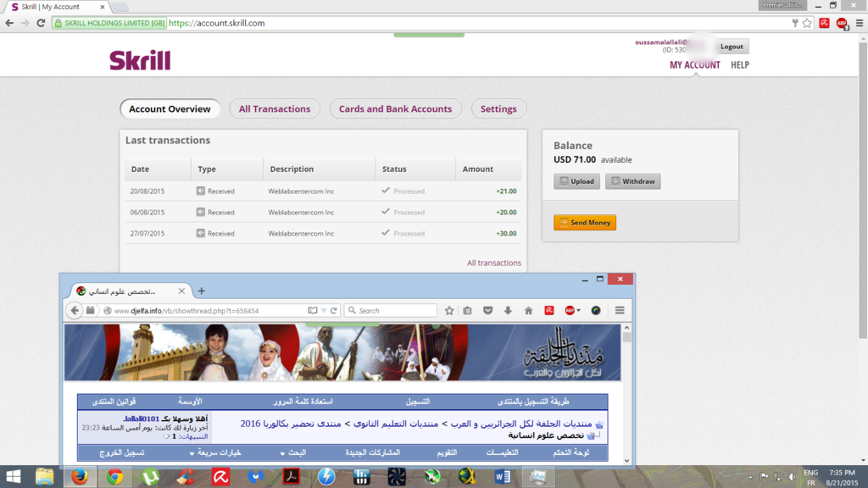Open Malwarebytes from the taskbar

[256, 476]
